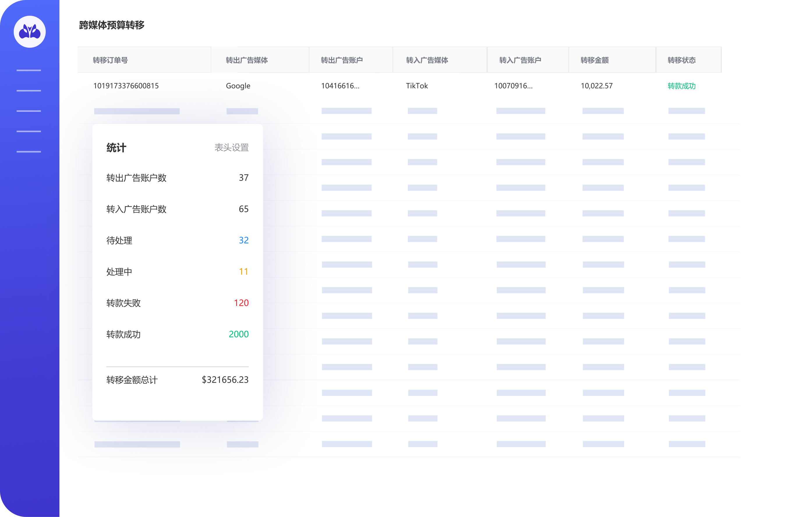Click the butterfly logo in sidebar
812x517 pixels.
(30, 32)
